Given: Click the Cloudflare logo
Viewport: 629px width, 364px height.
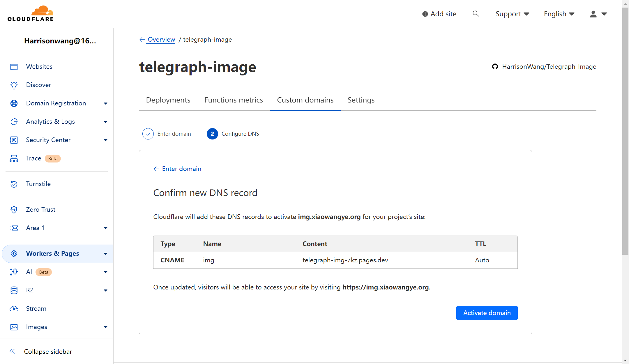Looking at the screenshot, I should tap(31, 14).
